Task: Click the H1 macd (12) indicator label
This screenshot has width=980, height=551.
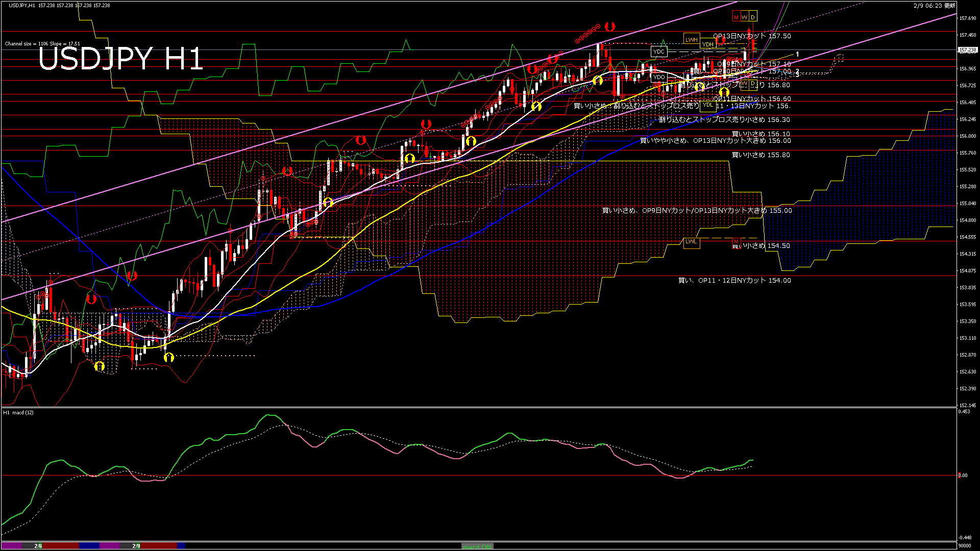Action: [18, 412]
